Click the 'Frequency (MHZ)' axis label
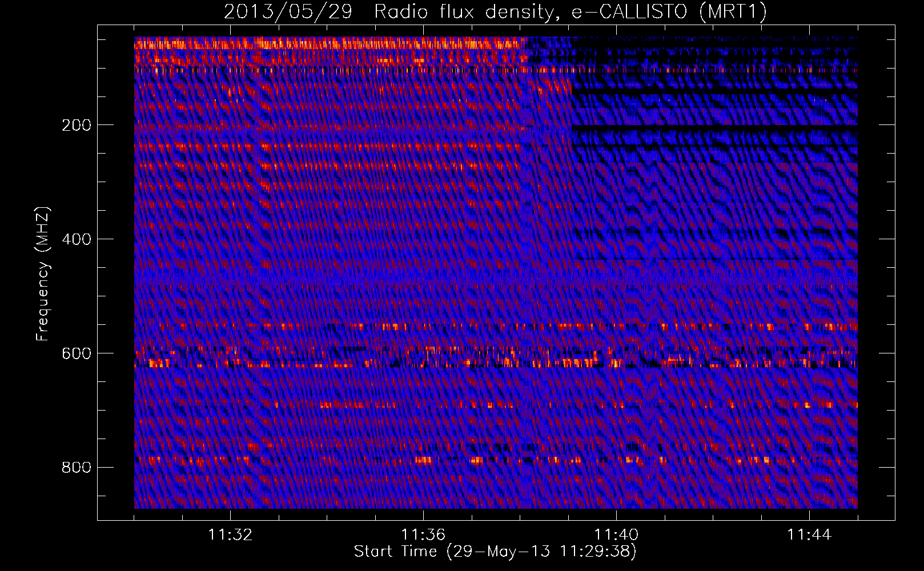 click(x=43, y=274)
